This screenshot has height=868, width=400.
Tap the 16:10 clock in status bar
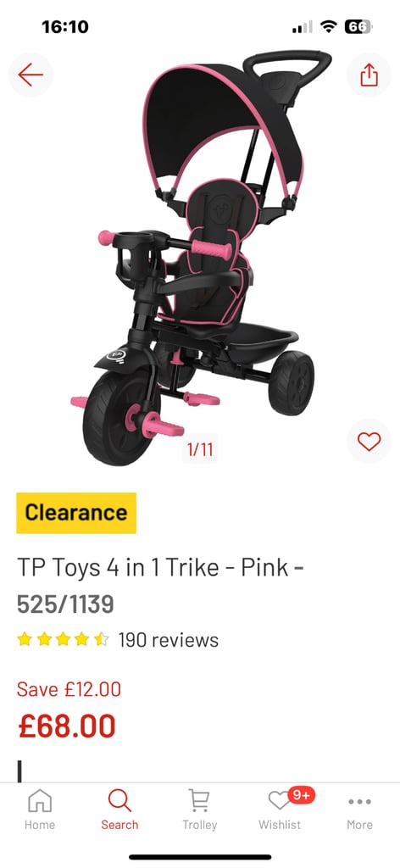pos(64,26)
